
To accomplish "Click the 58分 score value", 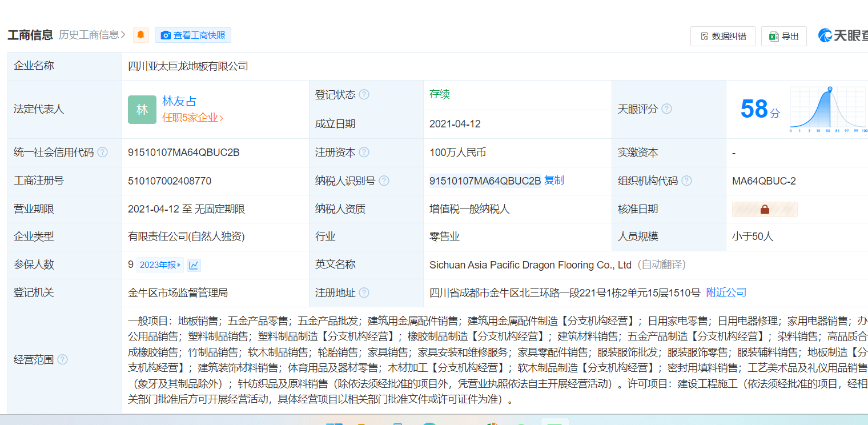I will tap(760, 109).
